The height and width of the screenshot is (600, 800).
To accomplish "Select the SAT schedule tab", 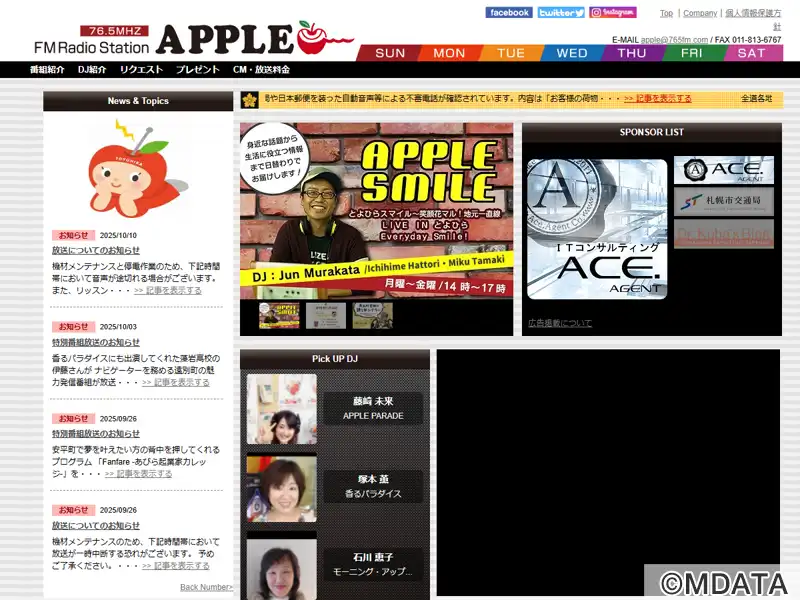I will (752, 53).
